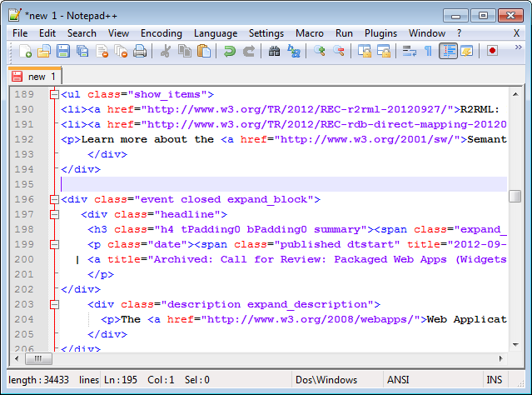Open the View menu
Viewport: 532px width, 395px height.
(118, 33)
